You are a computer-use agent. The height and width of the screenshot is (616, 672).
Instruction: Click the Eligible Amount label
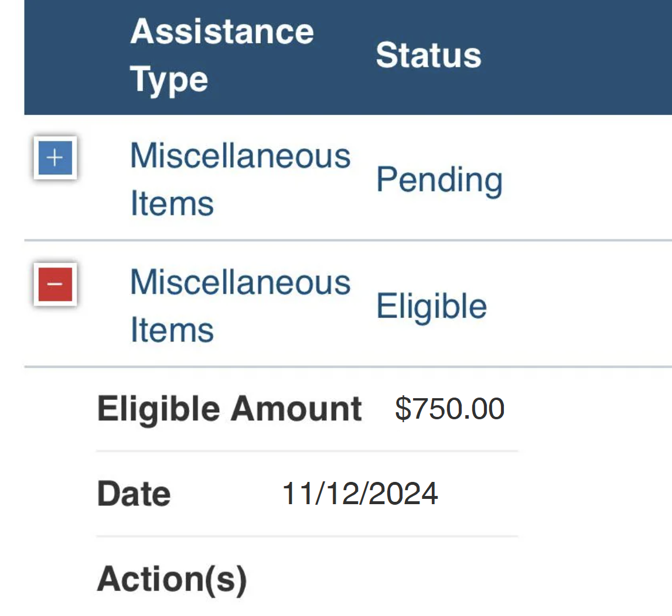tap(230, 409)
